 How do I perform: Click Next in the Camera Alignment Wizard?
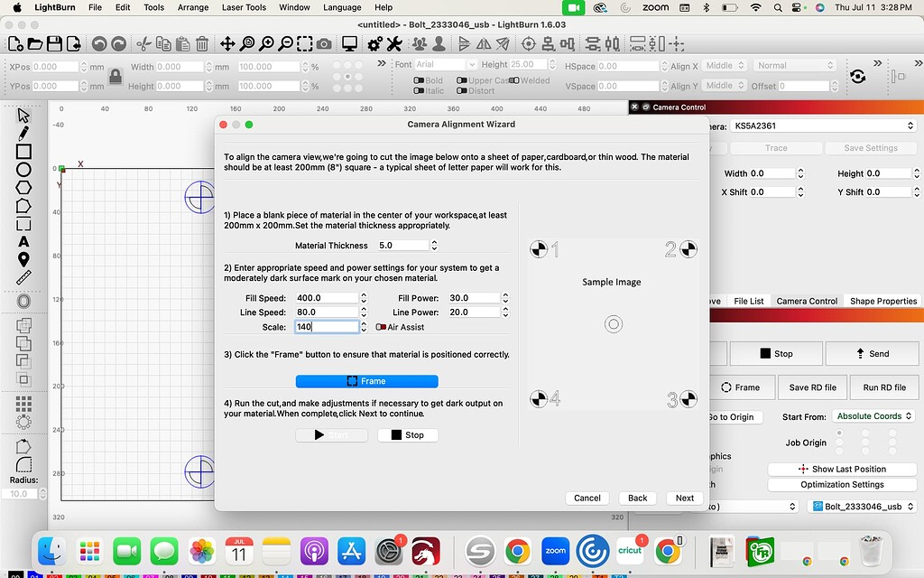(684, 498)
